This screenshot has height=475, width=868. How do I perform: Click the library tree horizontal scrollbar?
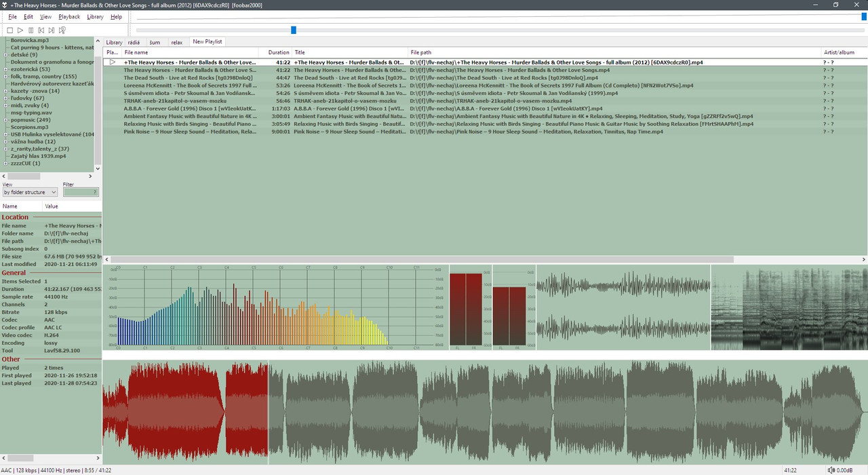tap(24, 176)
